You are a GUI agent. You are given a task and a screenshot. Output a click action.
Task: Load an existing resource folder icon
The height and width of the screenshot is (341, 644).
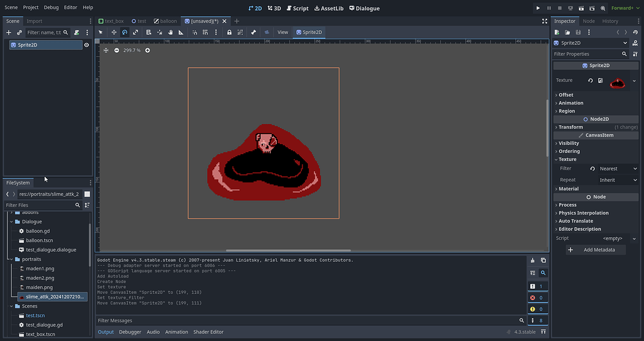[x=567, y=32]
